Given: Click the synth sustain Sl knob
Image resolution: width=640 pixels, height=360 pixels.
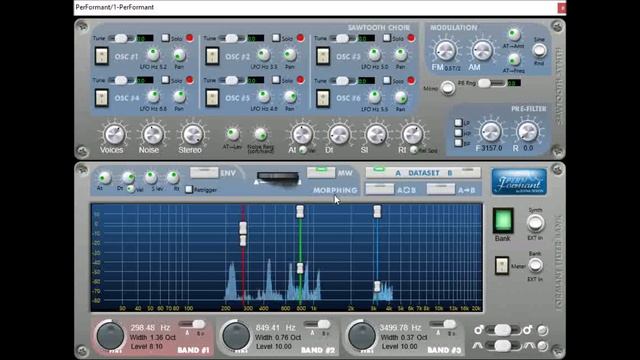Looking at the screenshot, I should point(376,134).
